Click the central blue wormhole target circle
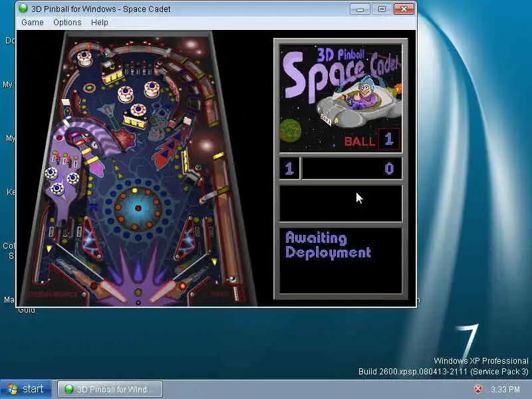 (x=138, y=207)
